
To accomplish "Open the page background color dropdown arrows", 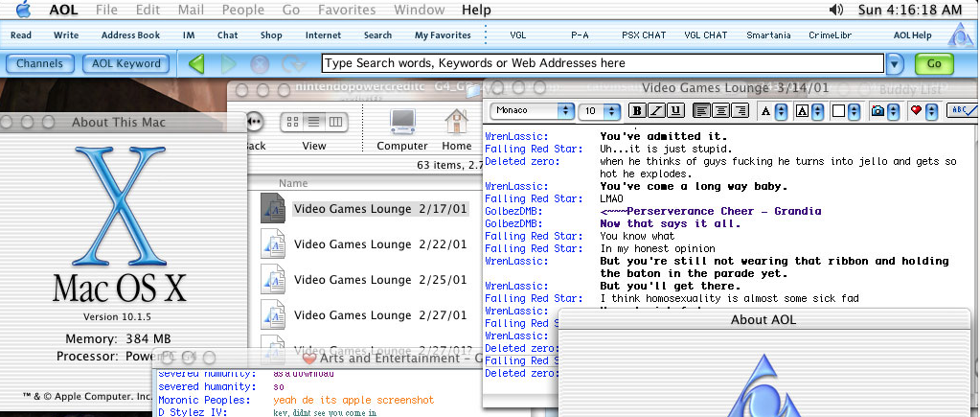I will tap(855, 111).
